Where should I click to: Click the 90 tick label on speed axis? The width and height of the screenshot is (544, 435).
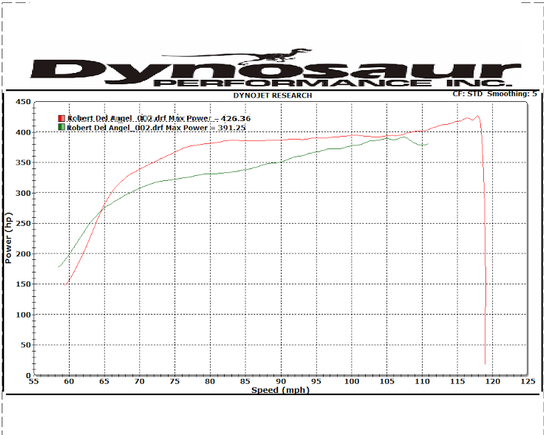point(281,382)
